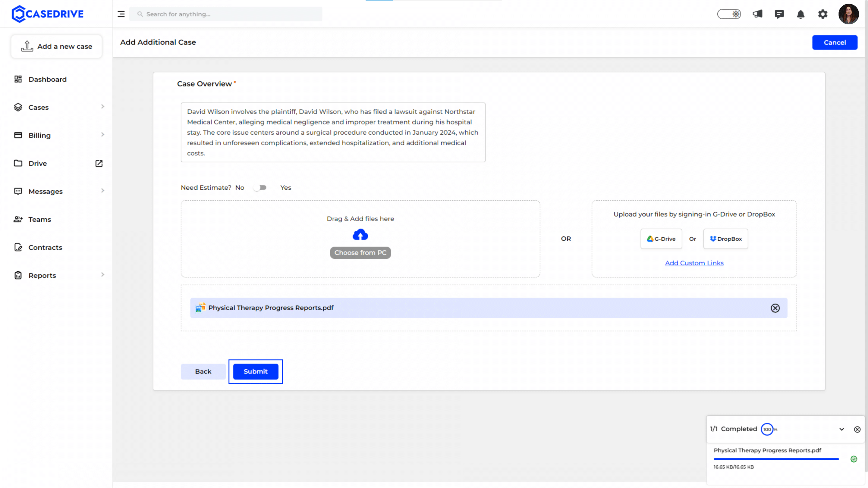
Task: Click the Cancel button
Action: pyautogui.click(x=835, y=42)
